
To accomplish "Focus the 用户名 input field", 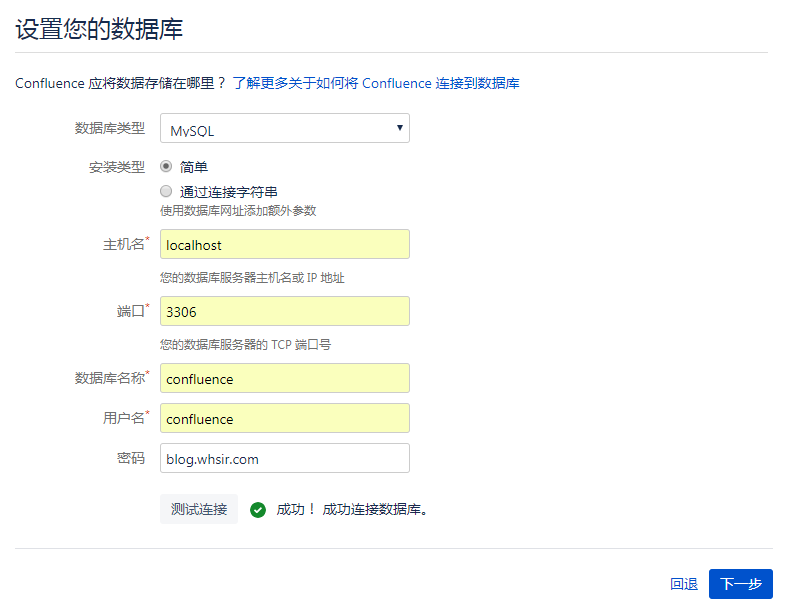I will point(285,418).
